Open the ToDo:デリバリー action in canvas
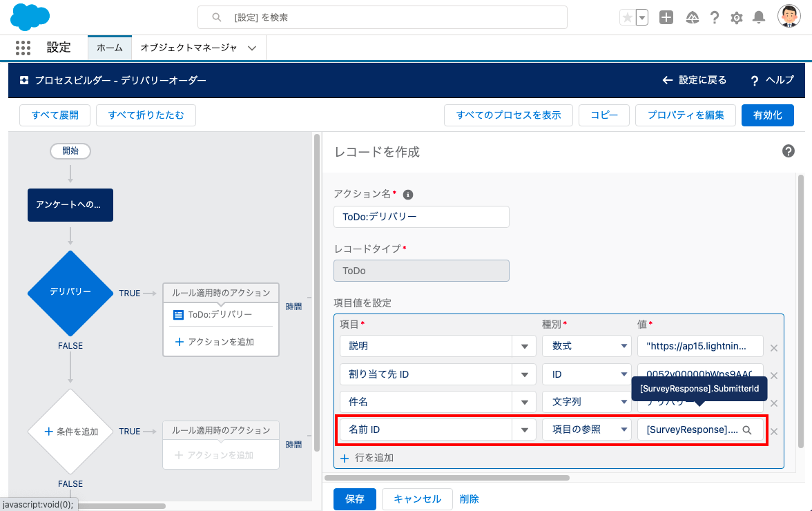 click(x=220, y=314)
